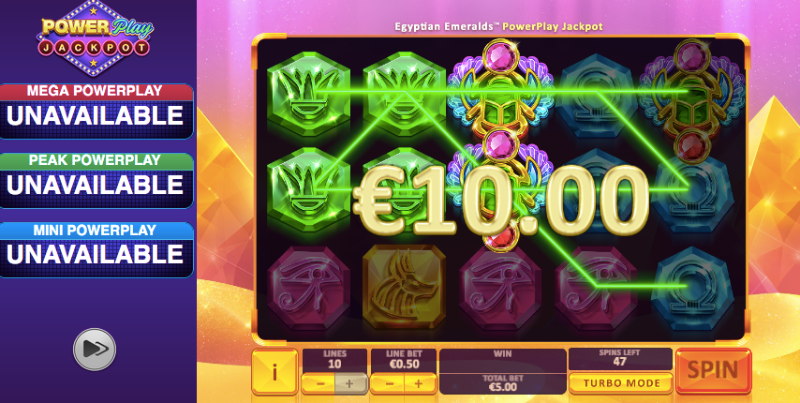Toggle TURBO MODE on

pos(620,383)
